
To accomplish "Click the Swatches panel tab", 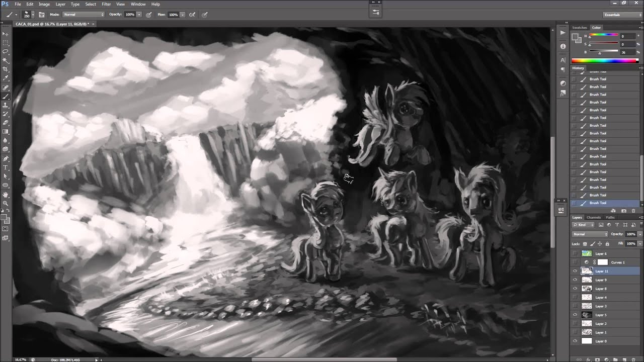I will (580, 28).
